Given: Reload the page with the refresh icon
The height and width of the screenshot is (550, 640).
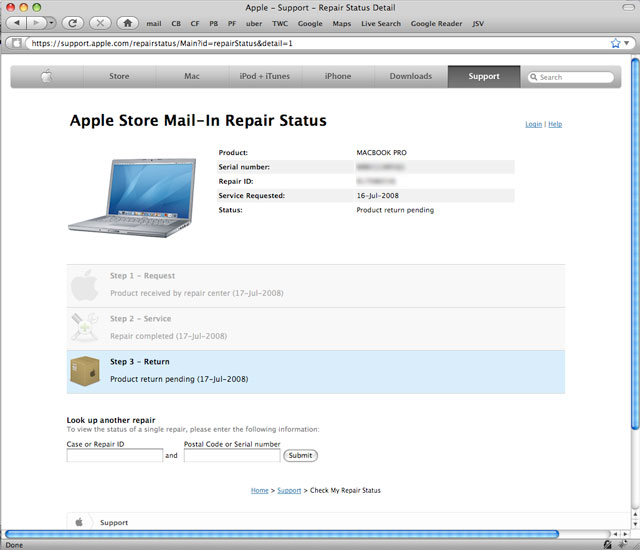Looking at the screenshot, I should tap(73, 23).
